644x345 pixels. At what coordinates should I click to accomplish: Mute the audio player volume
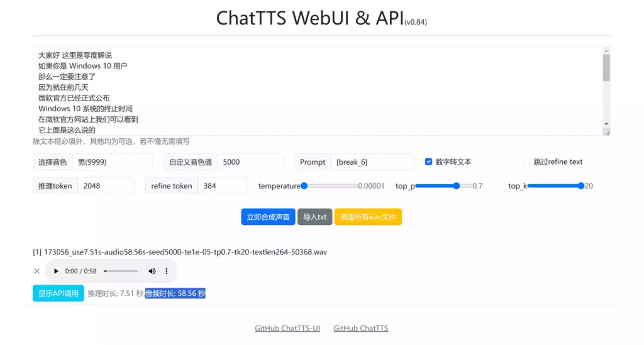152,271
